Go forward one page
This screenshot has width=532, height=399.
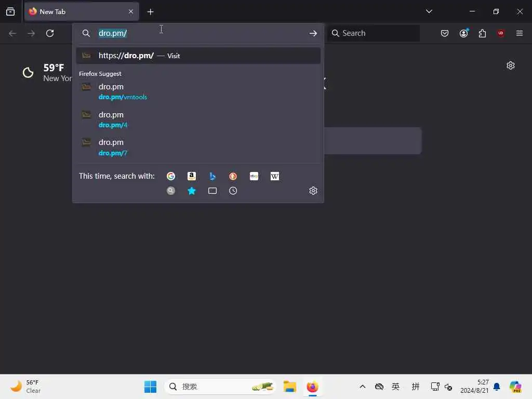31,33
